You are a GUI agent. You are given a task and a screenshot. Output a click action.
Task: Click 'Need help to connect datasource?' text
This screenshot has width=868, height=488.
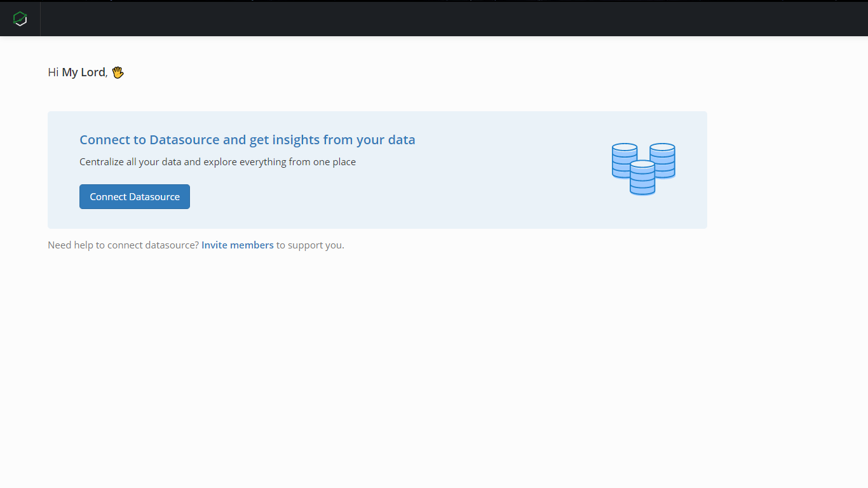pos(123,245)
